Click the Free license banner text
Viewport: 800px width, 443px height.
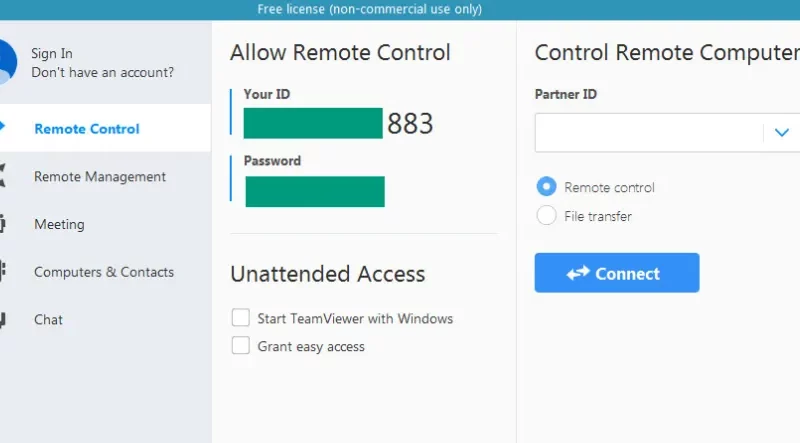click(x=369, y=9)
